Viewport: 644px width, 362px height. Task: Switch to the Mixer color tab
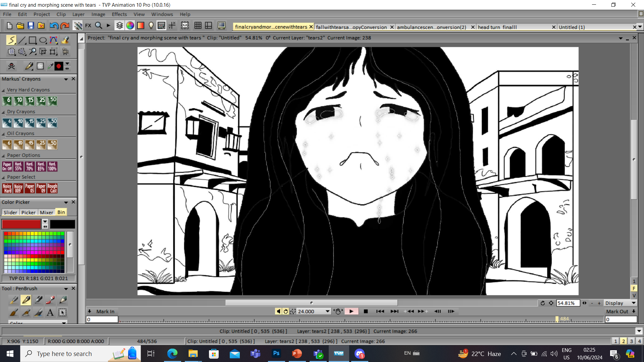pyautogui.click(x=46, y=213)
